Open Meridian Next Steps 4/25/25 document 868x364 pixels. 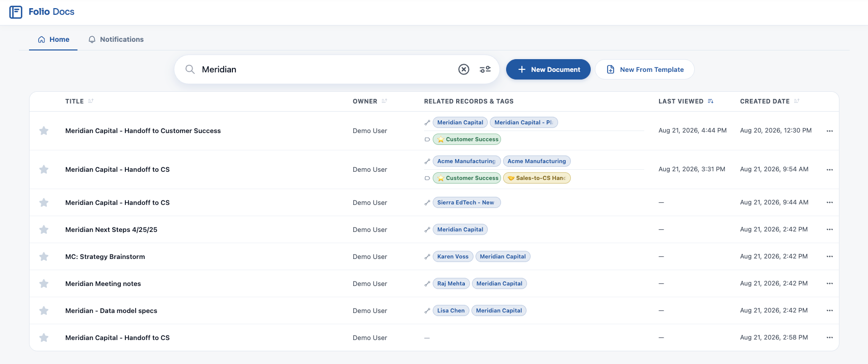point(111,229)
